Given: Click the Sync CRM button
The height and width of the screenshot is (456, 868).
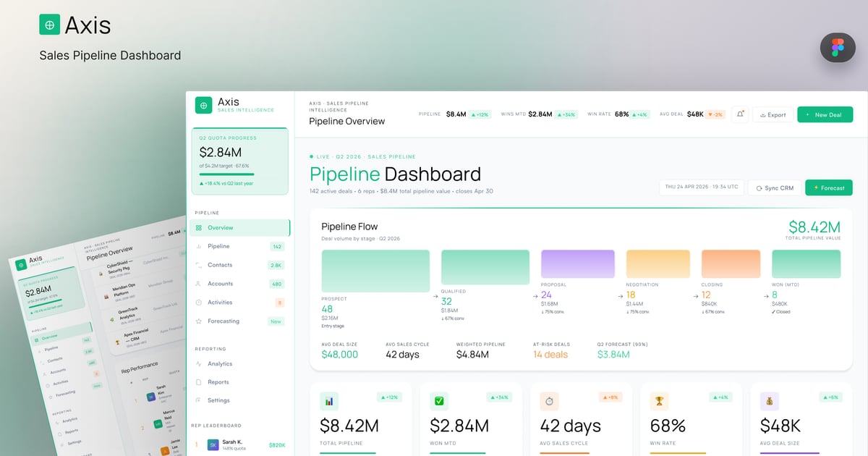Looking at the screenshot, I should coord(775,187).
